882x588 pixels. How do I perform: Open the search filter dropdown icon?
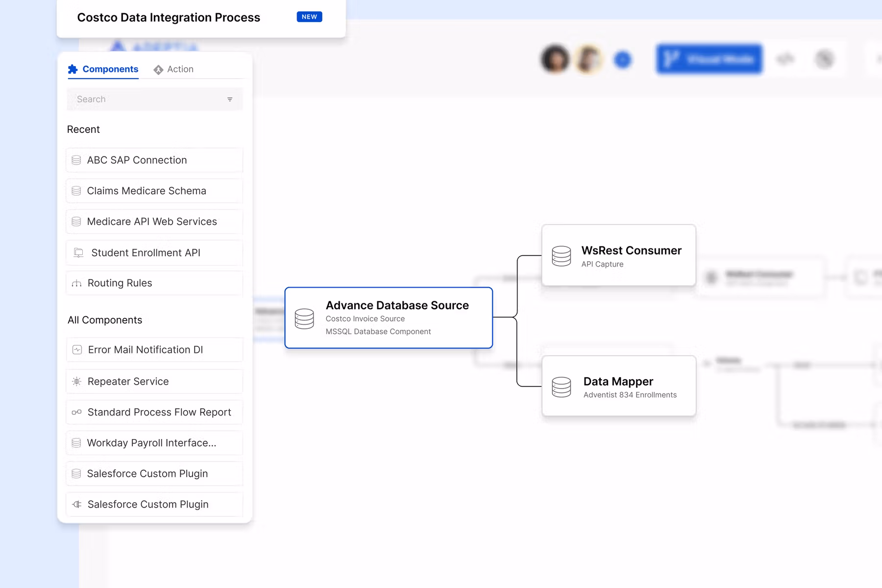(230, 99)
